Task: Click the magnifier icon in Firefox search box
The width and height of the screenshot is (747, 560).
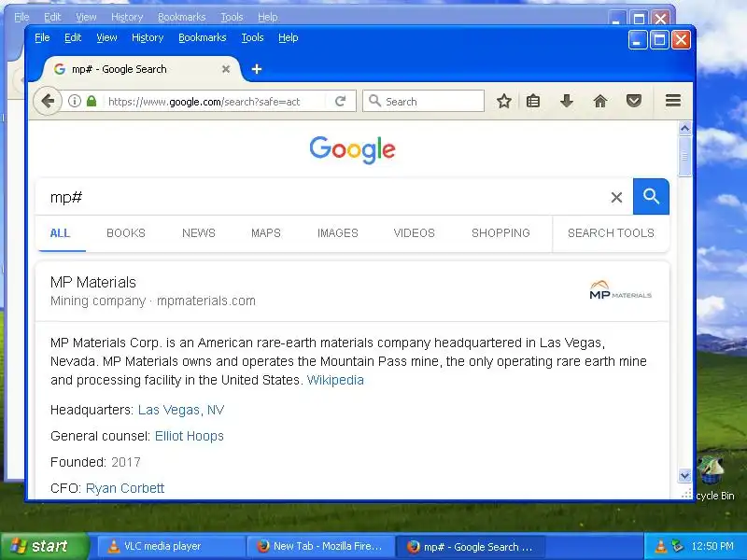Action: point(375,101)
